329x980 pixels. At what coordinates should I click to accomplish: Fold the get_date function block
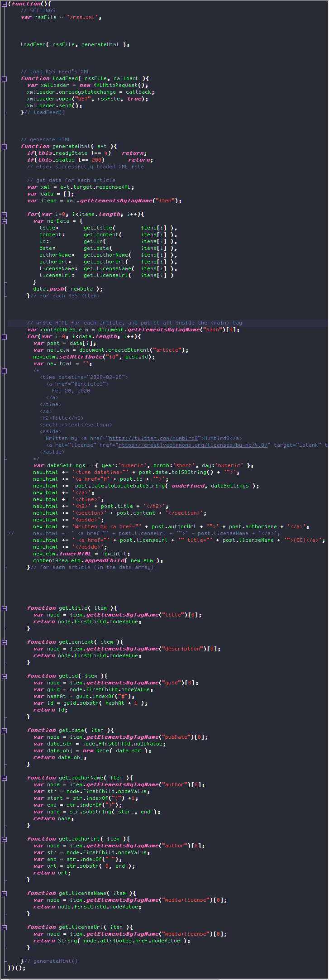(x=4, y=730)
